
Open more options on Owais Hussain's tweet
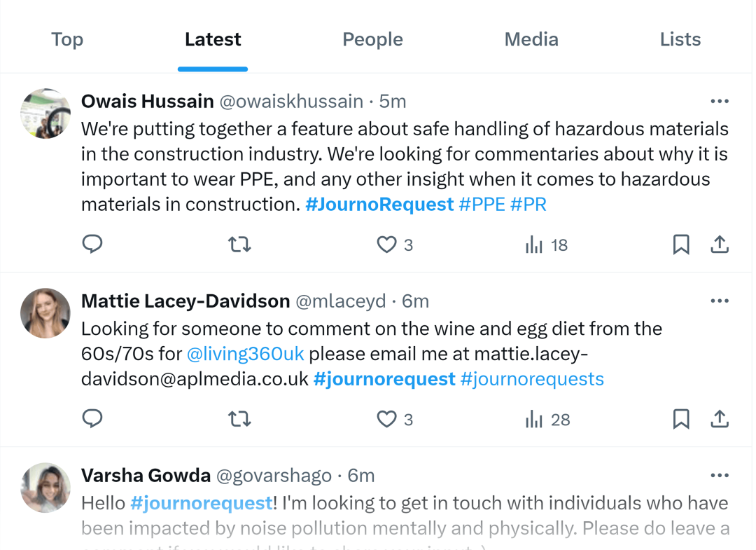pos(720,102)
